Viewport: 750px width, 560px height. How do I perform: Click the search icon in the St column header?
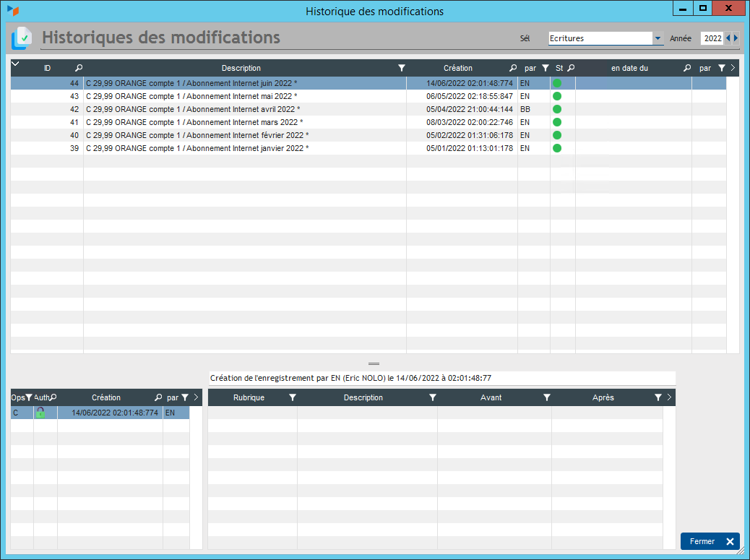click(570, 68)
